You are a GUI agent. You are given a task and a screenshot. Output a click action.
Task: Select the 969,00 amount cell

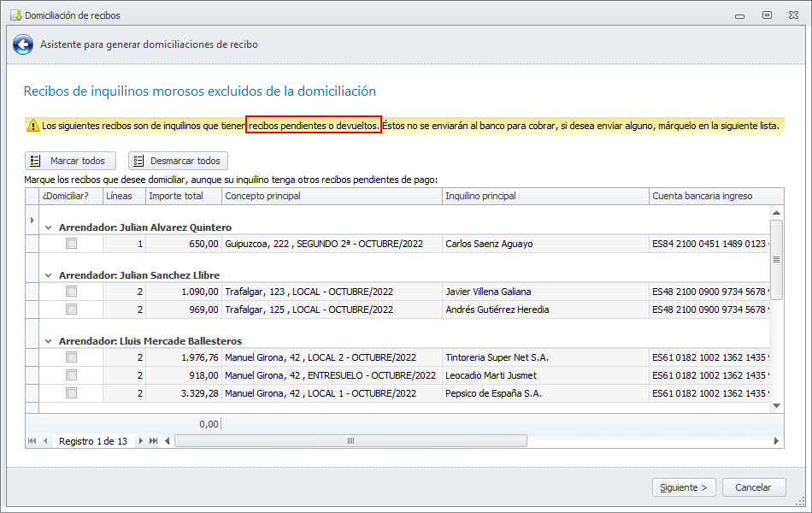tap(184, 310)
